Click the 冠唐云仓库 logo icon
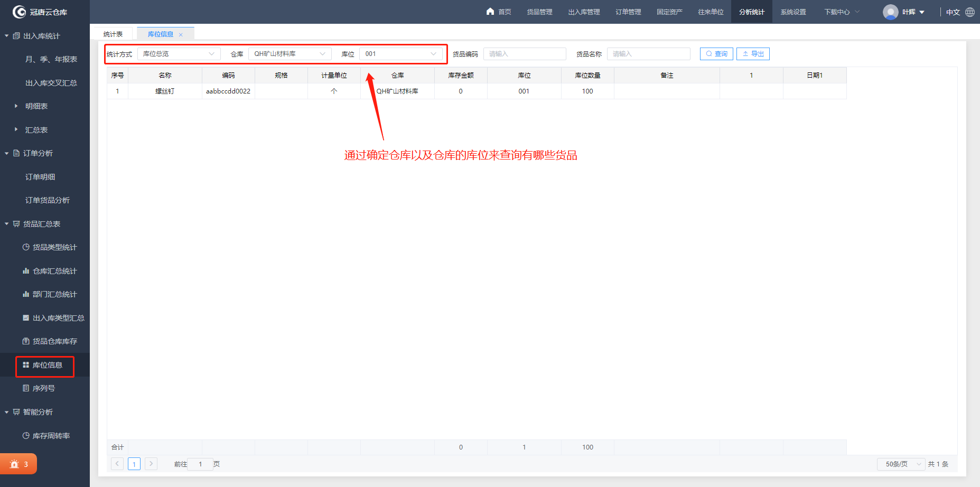980x487 pixels. (x=19, y=12)
